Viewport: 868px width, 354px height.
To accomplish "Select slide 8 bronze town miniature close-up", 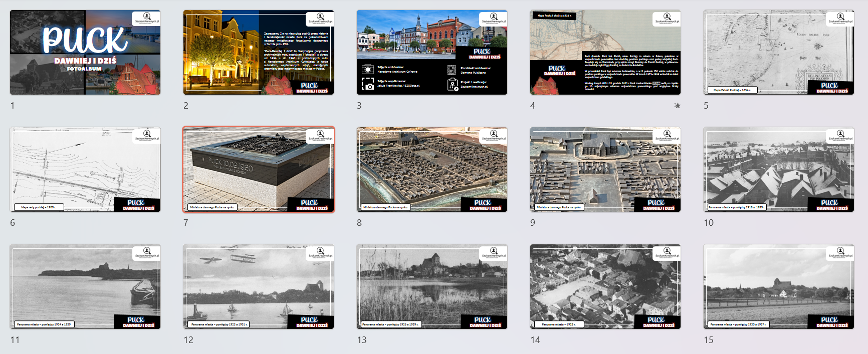I will [431, 169].
